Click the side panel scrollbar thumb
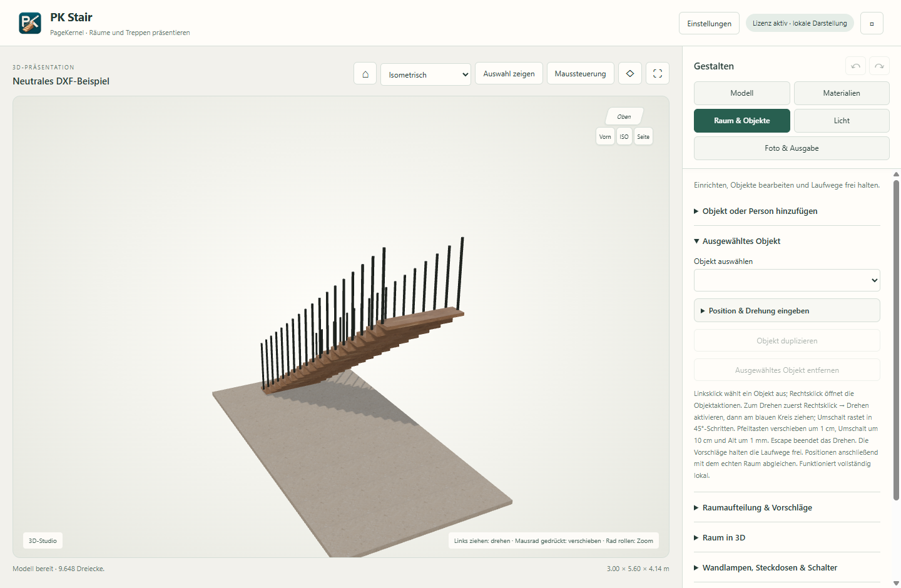Screen dimensions: 901x588 [x=896, y=340]
